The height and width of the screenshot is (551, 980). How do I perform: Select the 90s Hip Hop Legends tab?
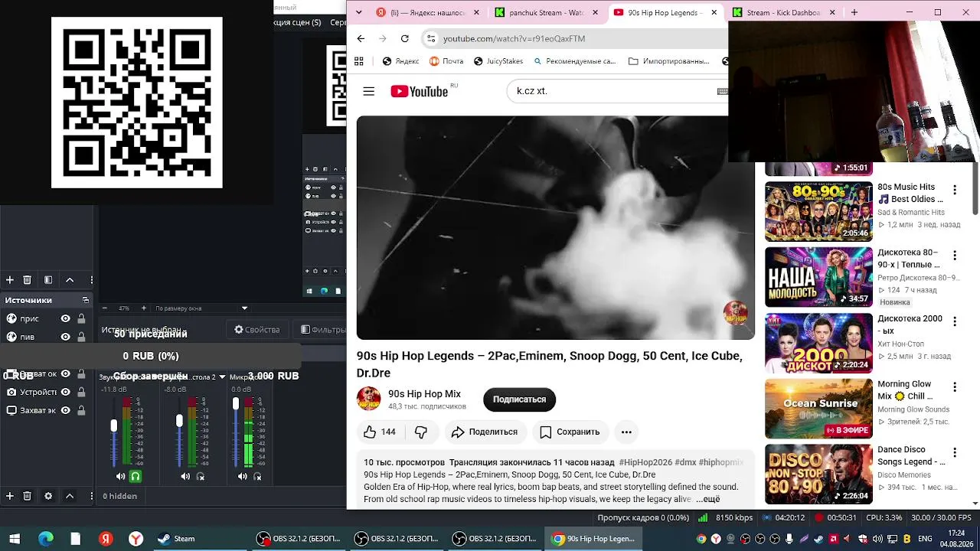665,12
